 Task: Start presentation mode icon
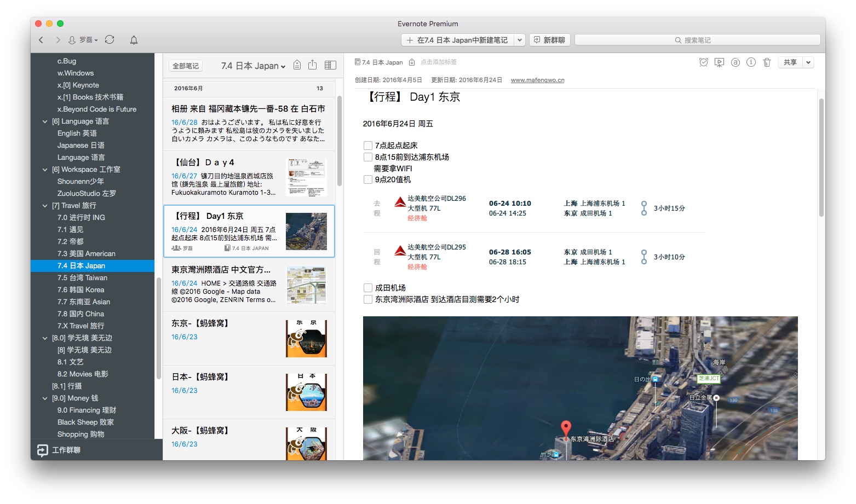point(720,62)
